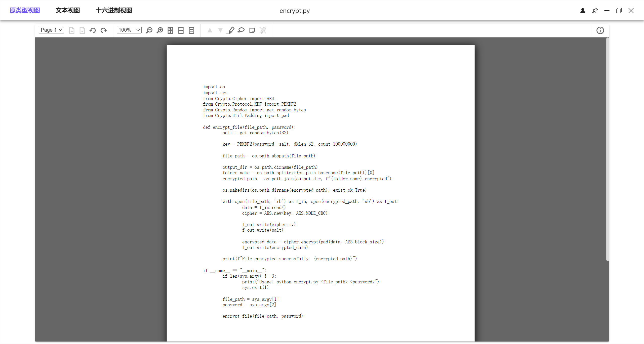Switch to 文本视图 tab
This screenshot has height=344, width=644.
tap(68, 10)
